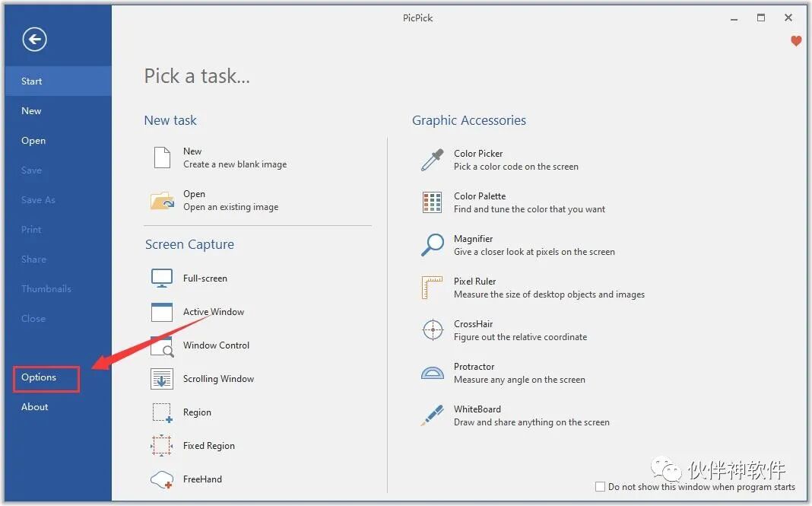Choose the Active Window label
The width and height of the screenshot is (812, 506).
pos(214,312)
